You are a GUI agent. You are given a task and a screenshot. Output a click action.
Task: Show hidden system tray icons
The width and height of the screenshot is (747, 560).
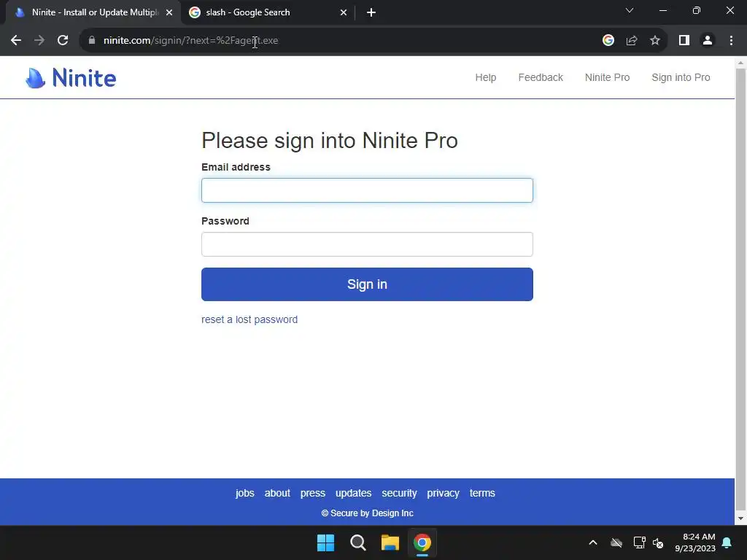(x=593, y=542)
